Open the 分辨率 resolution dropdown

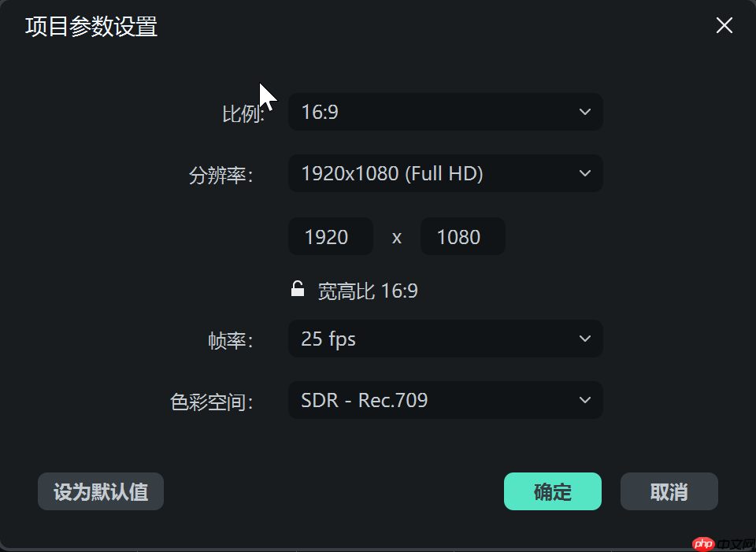click(445, 173)
